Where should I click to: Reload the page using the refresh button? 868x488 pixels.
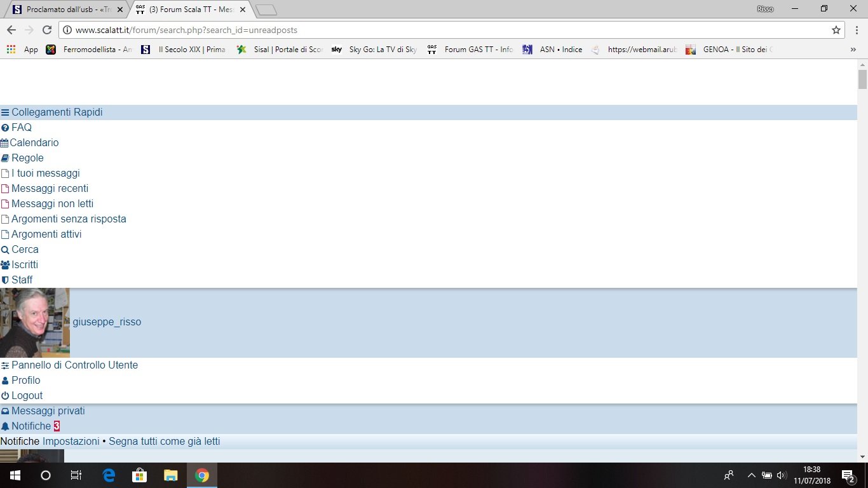click(46, 30)
